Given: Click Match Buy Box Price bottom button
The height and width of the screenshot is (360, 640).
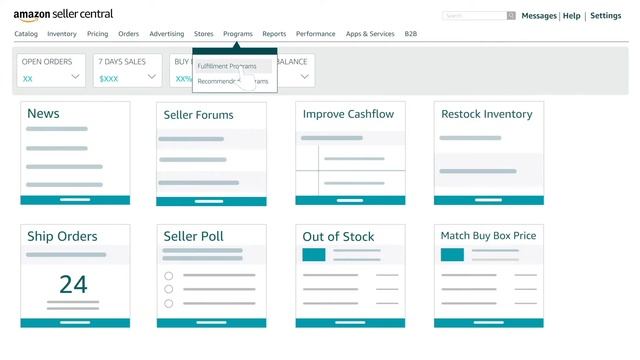Looking at the screenshot, I should click(489, 323).
